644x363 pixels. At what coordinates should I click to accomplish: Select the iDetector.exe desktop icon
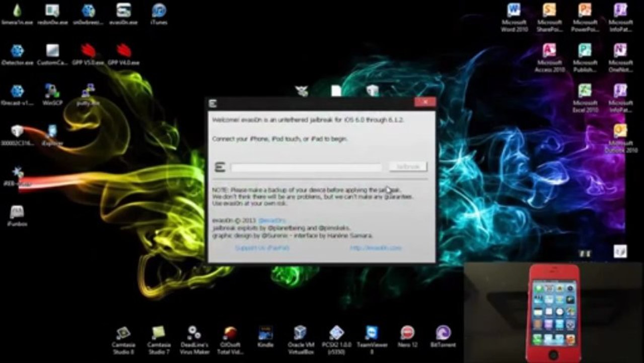17,54
